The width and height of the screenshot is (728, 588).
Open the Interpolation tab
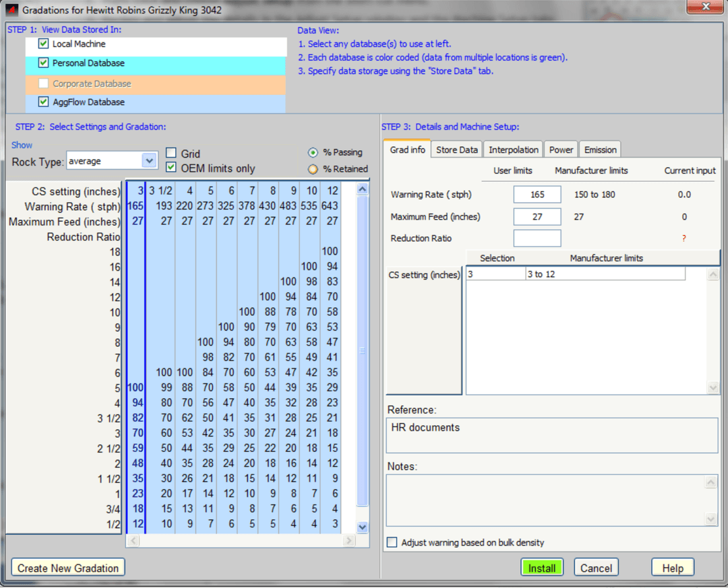[x=514, y=150]
